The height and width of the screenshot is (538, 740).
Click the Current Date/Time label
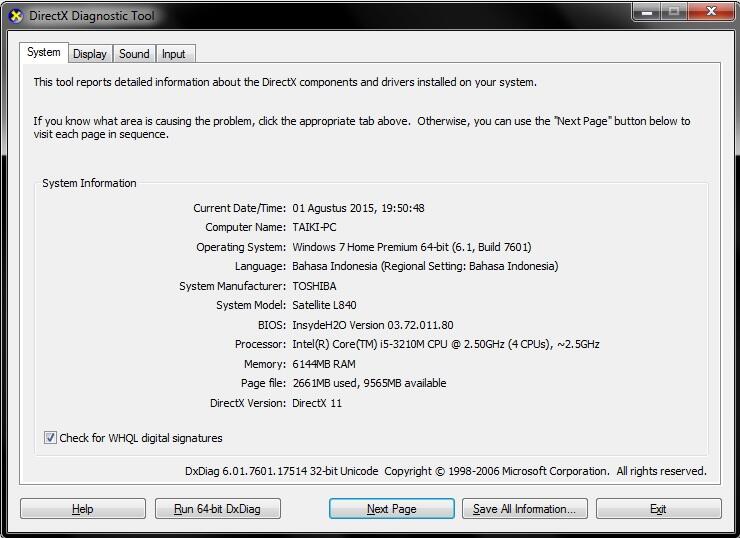click(239, 208)
